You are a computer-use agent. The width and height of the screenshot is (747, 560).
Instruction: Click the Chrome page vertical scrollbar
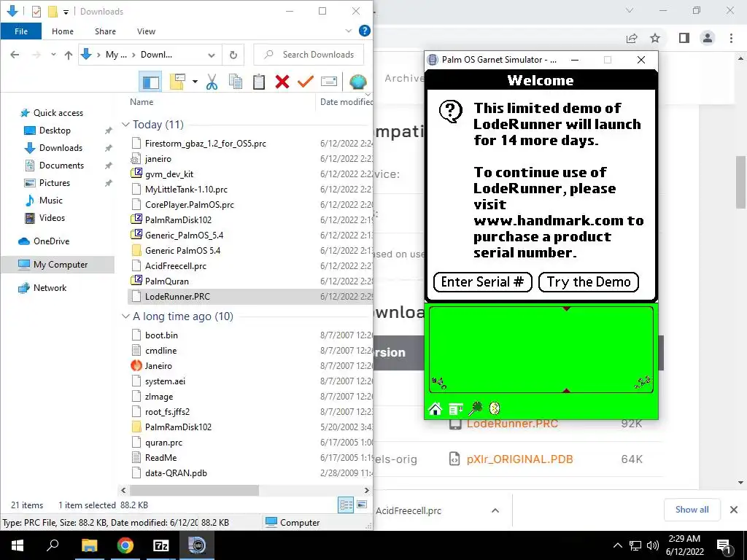[x=741, y=182]
